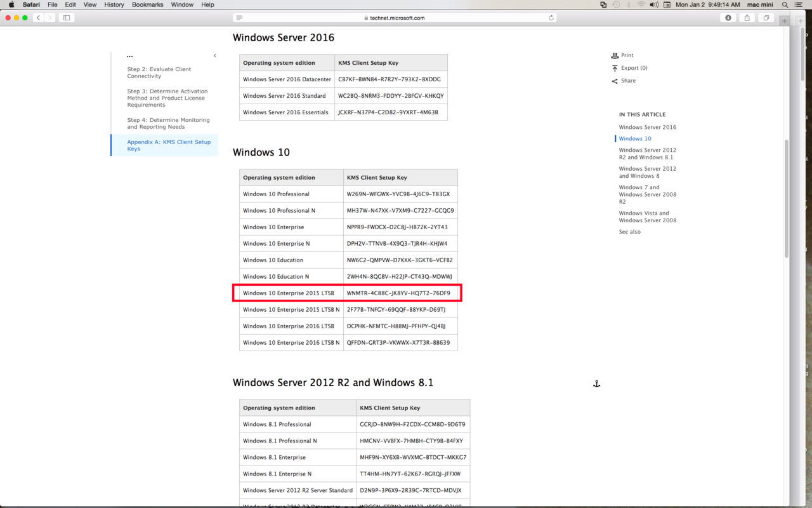Open the View menu
Image resolution: width=812 pixels, height=508 pixels.
coord(90,4)
